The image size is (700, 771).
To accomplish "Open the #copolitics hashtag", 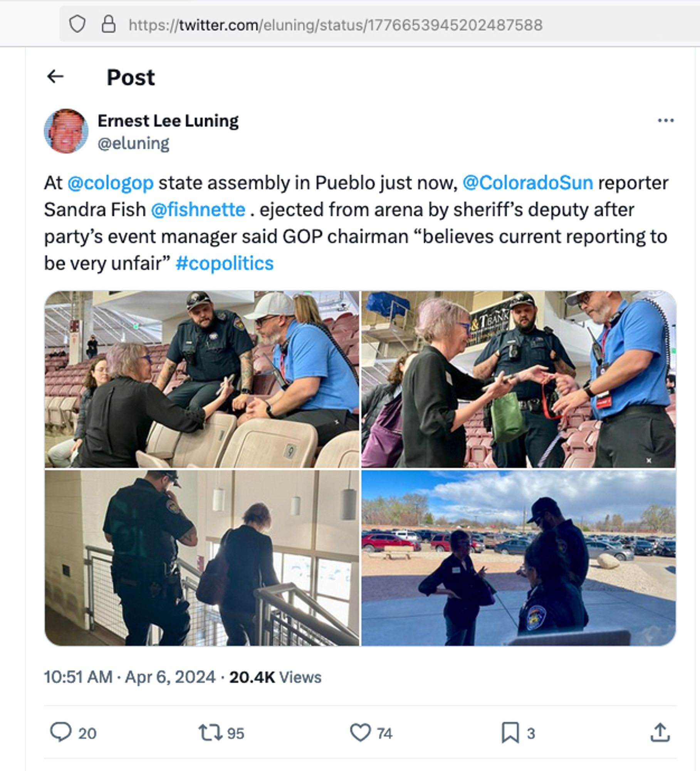I will 225,264.
